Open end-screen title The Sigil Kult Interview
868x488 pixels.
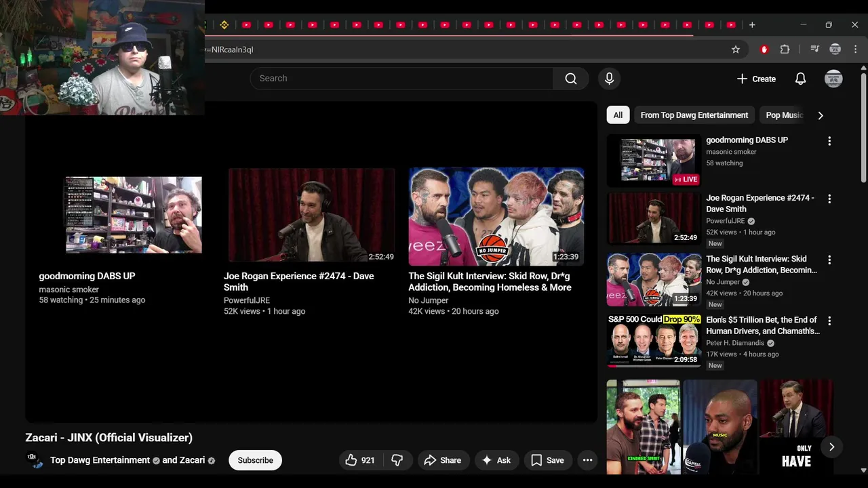click(490, 282)
